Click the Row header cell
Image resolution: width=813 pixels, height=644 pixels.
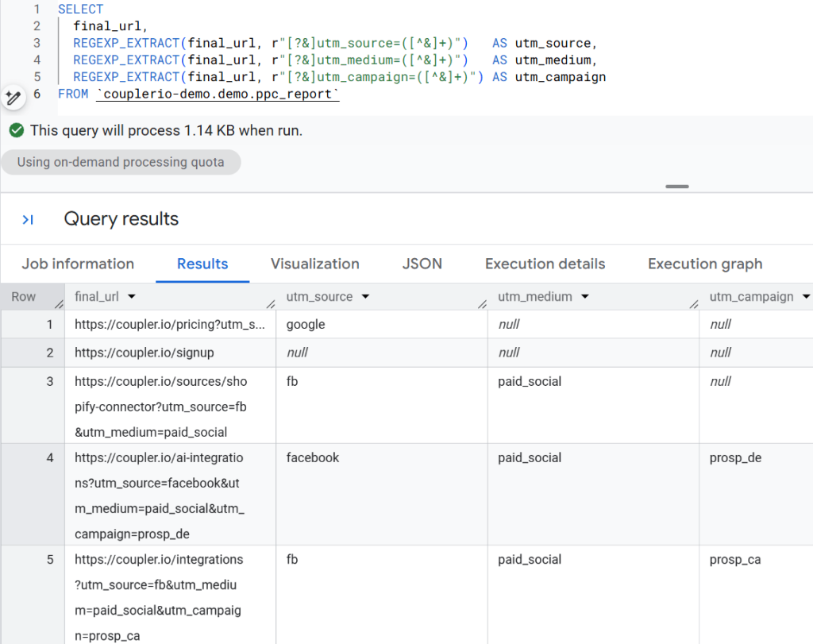[33, 297]
